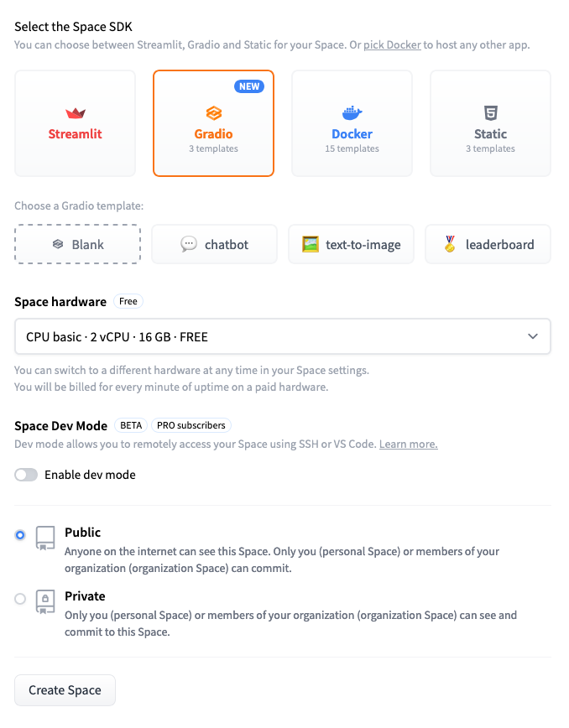Select the Streamlit crown icon
The height and width of the screenshot is (728, 569).
(76, 113)
